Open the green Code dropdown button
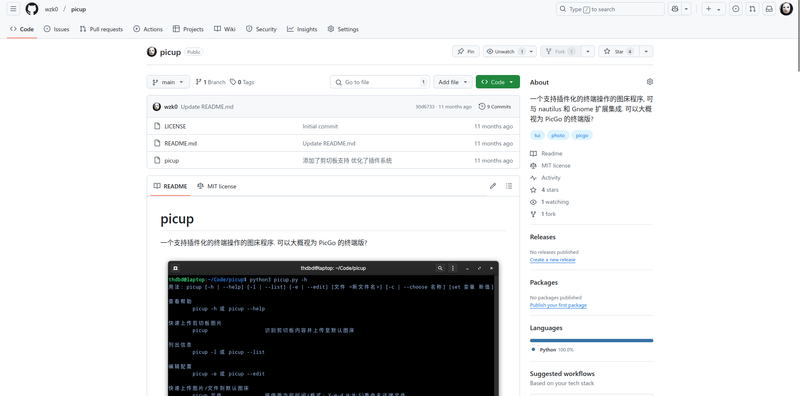This screenshot has height=396, width=800. 498,82
